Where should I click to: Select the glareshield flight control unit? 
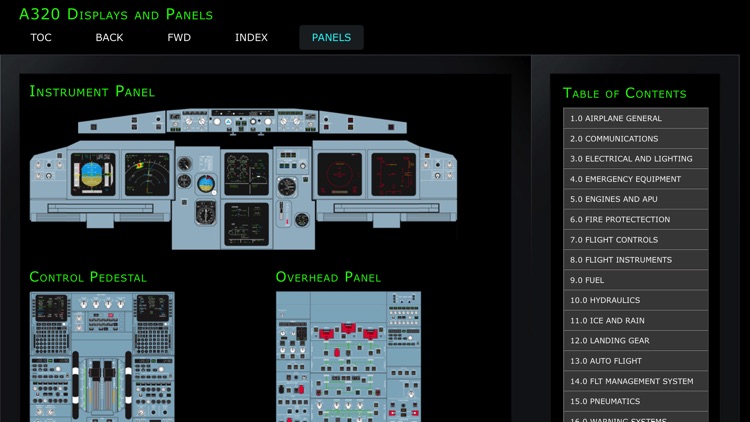coord(243,120)
